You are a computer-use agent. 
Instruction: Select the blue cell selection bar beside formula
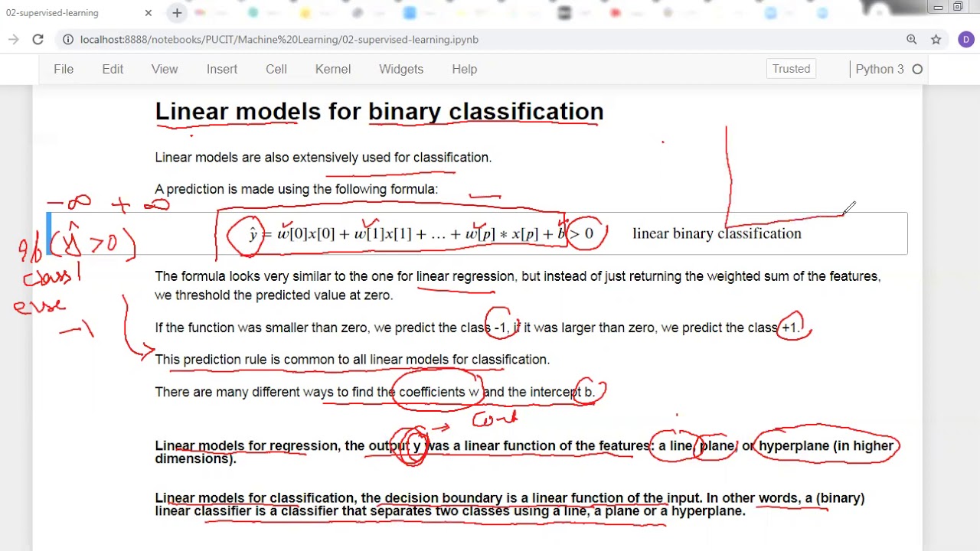(49, 233)
